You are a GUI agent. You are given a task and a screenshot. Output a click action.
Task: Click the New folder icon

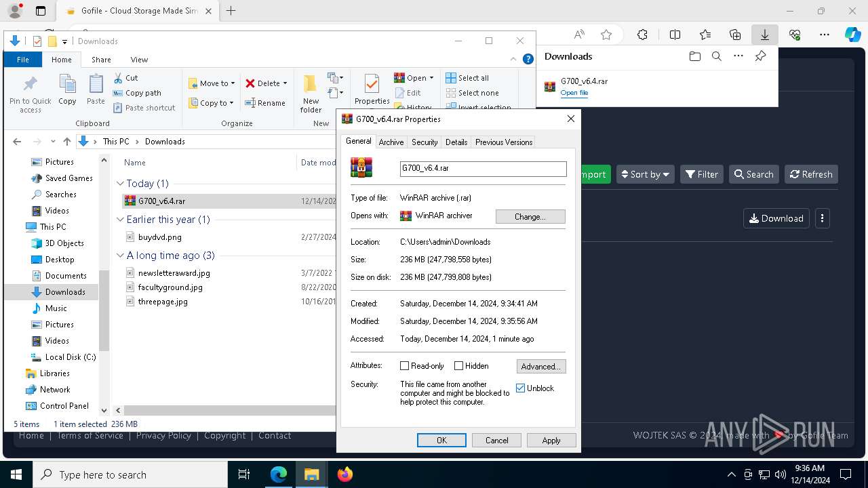311,84
